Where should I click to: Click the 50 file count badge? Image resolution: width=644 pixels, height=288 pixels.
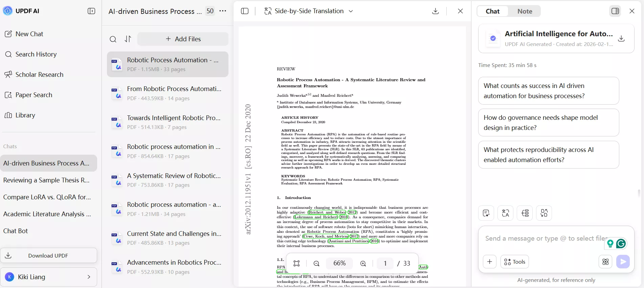coord(210,11)
